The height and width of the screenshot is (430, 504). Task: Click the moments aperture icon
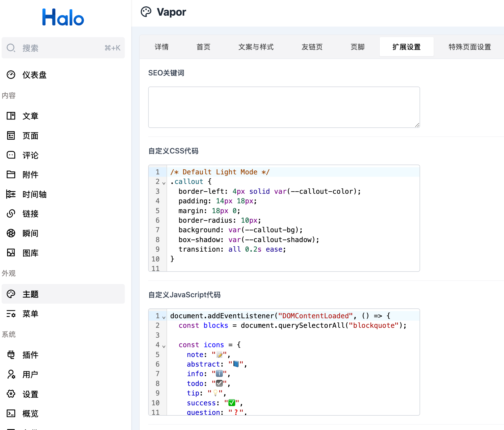pos(11,233)
